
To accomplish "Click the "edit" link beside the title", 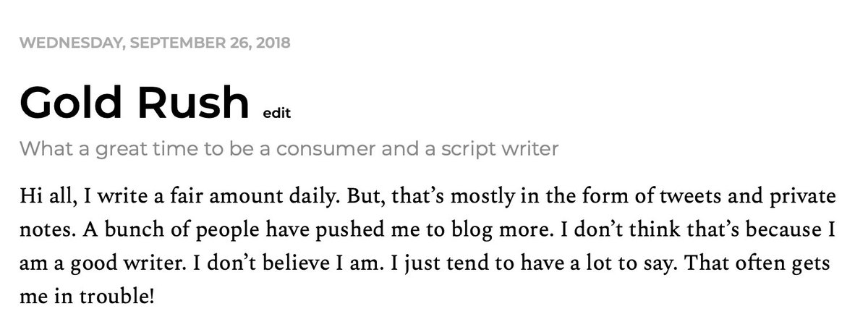I will click(277, 113).
